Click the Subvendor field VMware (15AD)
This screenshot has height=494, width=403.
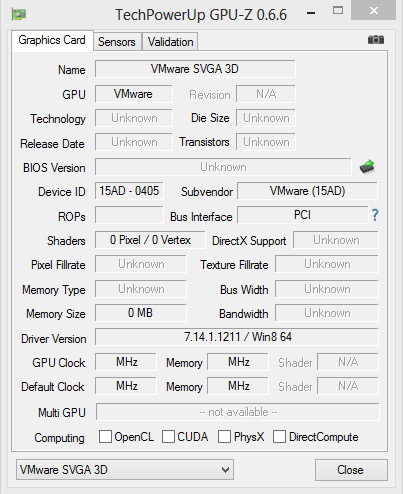coord(307,191)
